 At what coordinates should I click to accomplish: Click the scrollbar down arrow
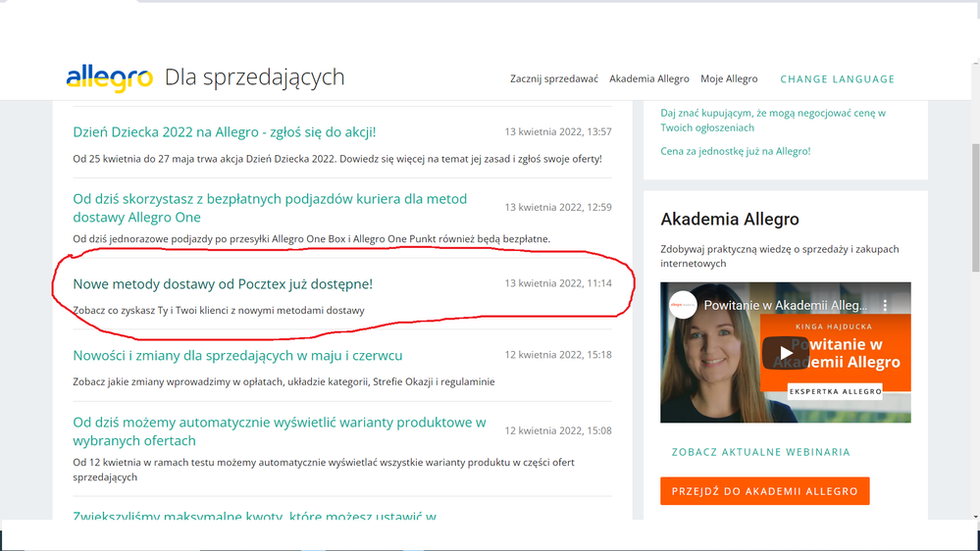(976, 517)
